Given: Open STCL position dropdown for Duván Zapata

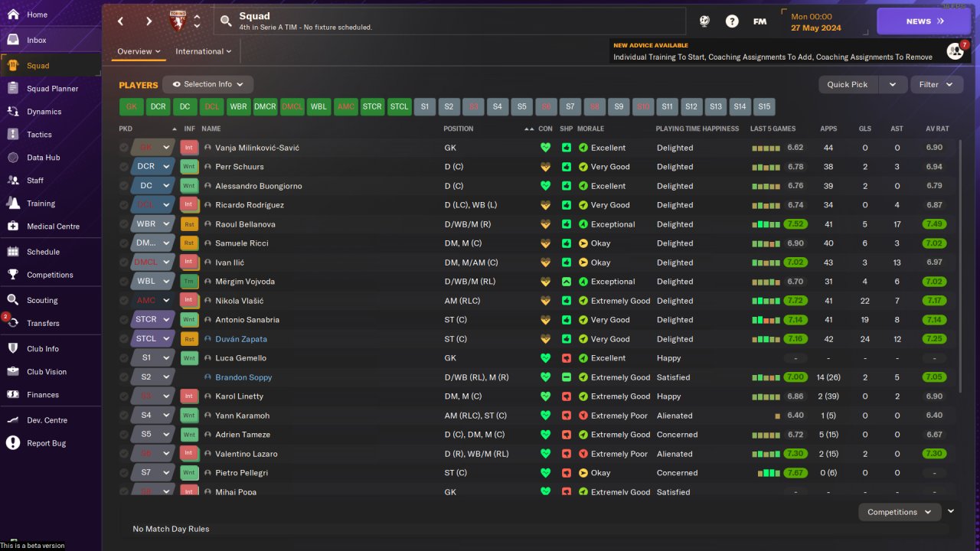Looking at the screenshot, I should tap(153, 339).
